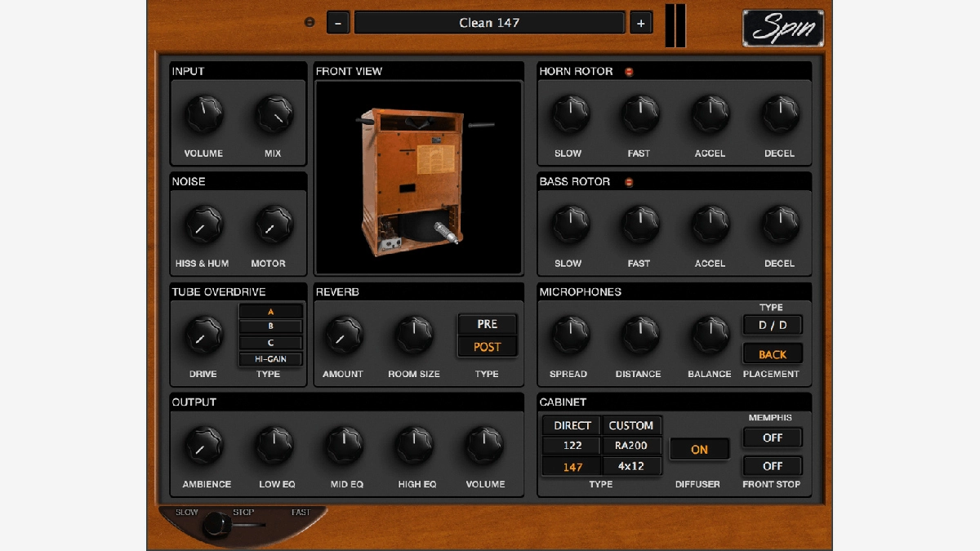Image resolution: width=980 pixels, height=551 pixels.
Task: Click the Hiss & Hum noise knob
Action: [x=203, y=225]
